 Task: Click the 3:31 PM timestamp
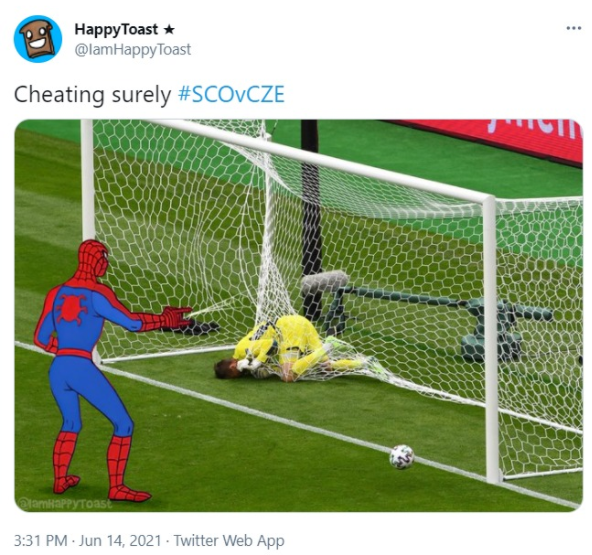(x=41, y=540)
